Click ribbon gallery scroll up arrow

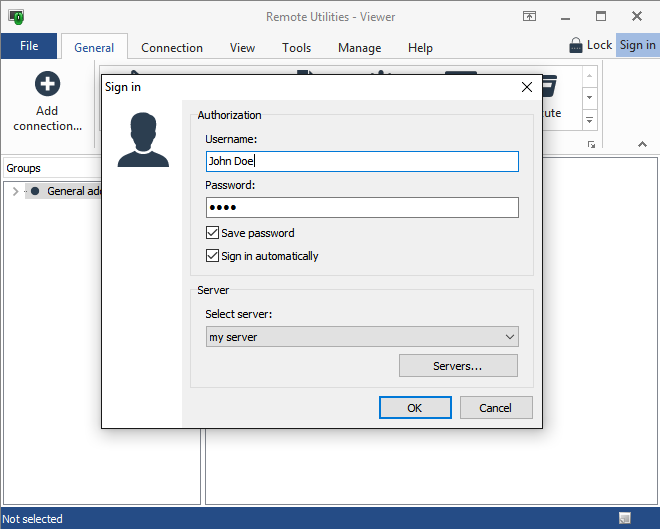click(590, 76)
